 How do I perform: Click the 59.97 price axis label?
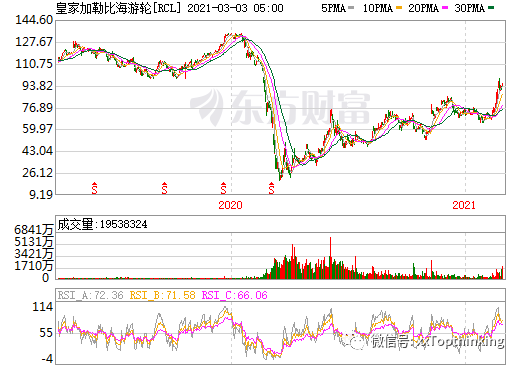coord(37,129)
